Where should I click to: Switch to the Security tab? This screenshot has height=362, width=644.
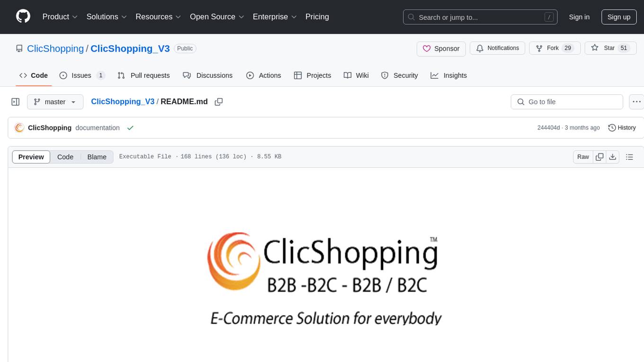point(400,75)
